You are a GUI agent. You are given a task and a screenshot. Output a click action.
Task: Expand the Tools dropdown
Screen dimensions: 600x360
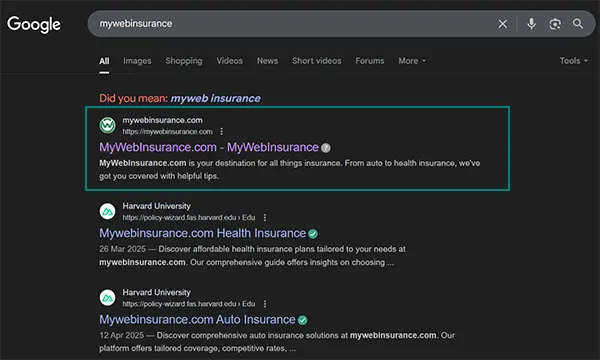coord(574,61)
